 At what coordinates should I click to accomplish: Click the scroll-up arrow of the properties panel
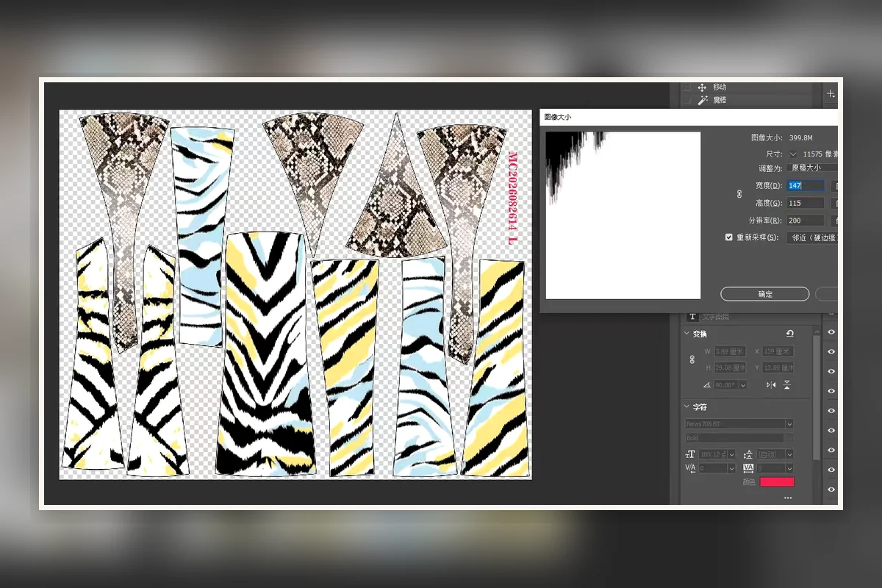click(817, 332)
